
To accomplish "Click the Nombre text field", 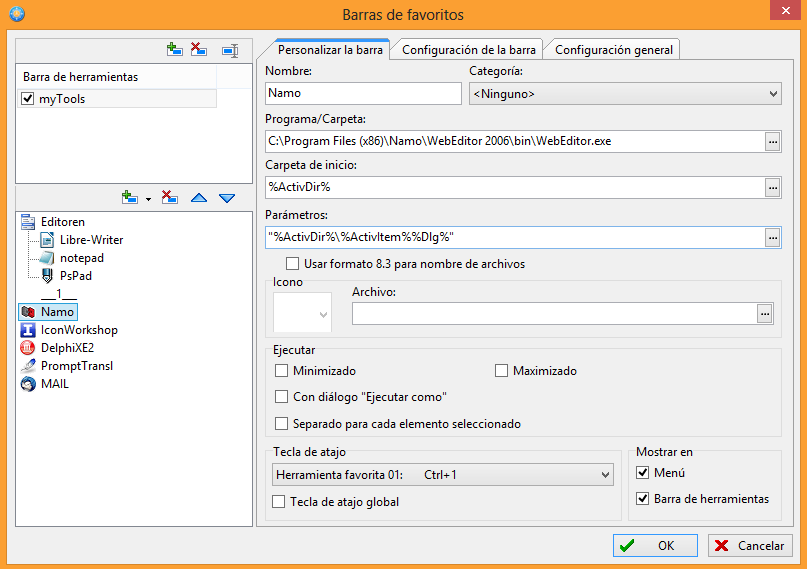I will (363, 93).
